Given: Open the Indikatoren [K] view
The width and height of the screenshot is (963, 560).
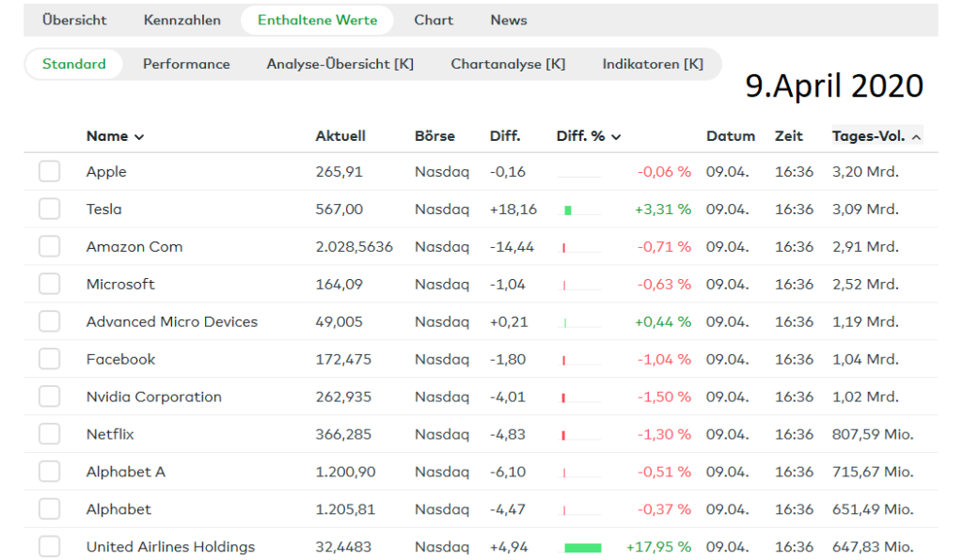Looking at the screenshot, I should click(x=653, y=64).
